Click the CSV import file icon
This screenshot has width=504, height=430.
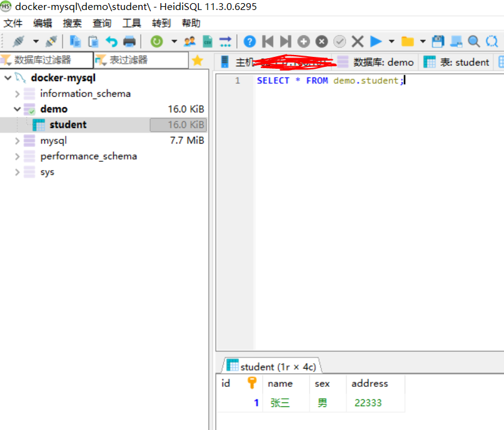pyautogui.click(x=208, y=41)
